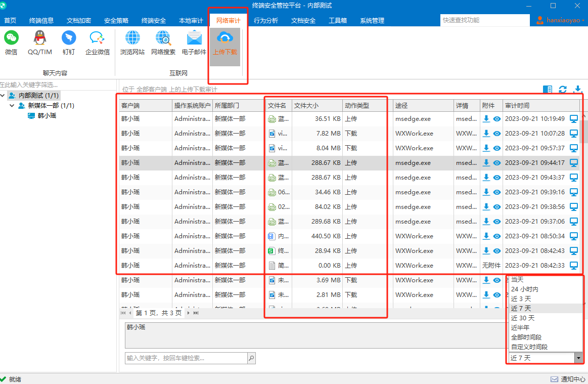Open the 电子邮件 envelope icon
Screen dimensions: 588x384
point(194,38)
